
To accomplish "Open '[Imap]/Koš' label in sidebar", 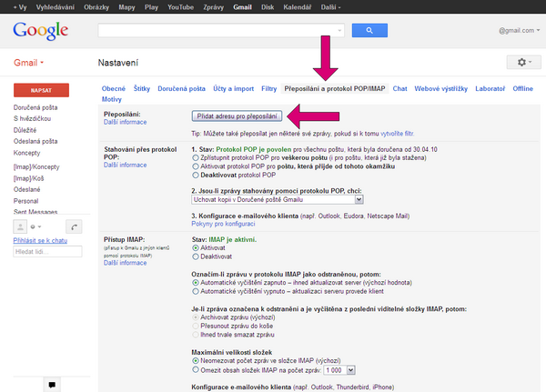I will tap(28, 178).
